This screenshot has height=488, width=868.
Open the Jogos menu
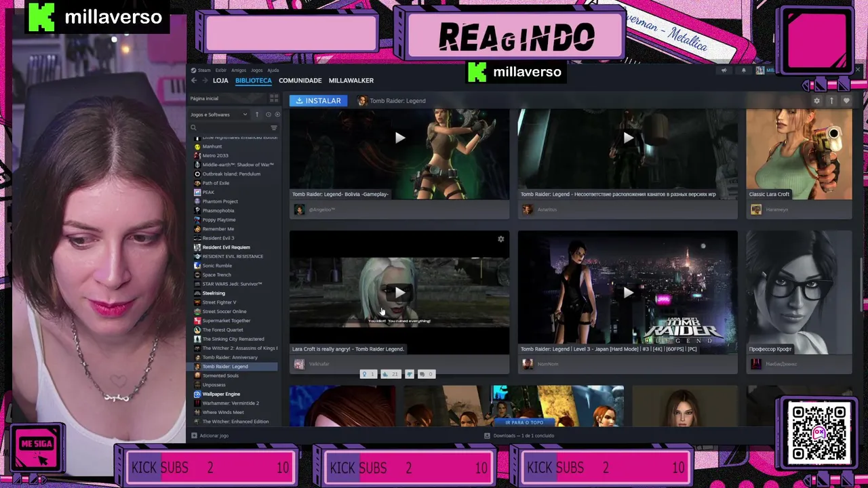[x=257, y=70]
